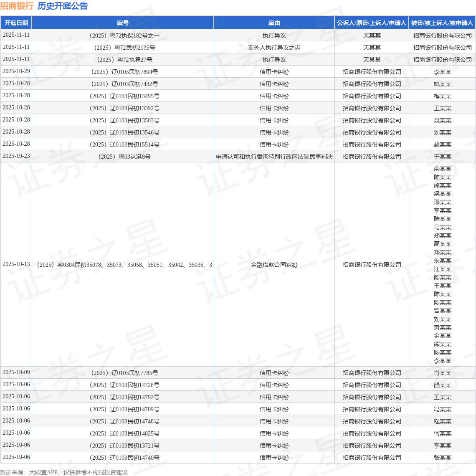Click defendant 韻某某

pyautogui.click(x=442, y=385)
